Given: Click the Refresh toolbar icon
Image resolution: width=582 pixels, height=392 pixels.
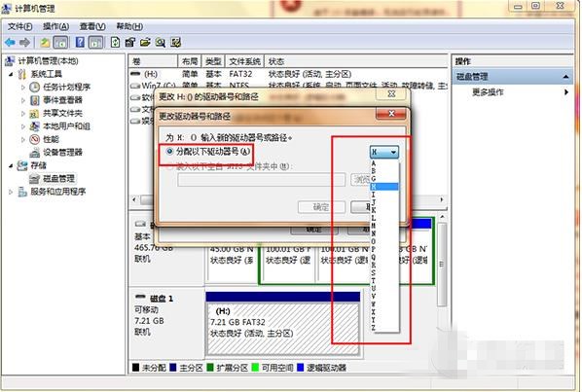Looking at the screenshot, I should [115, 42].
